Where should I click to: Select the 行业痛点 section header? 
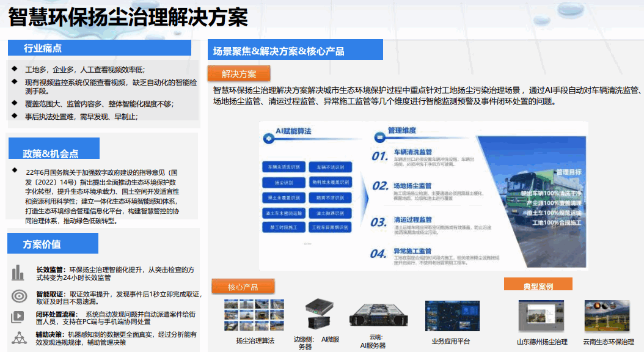click(43, 48)
